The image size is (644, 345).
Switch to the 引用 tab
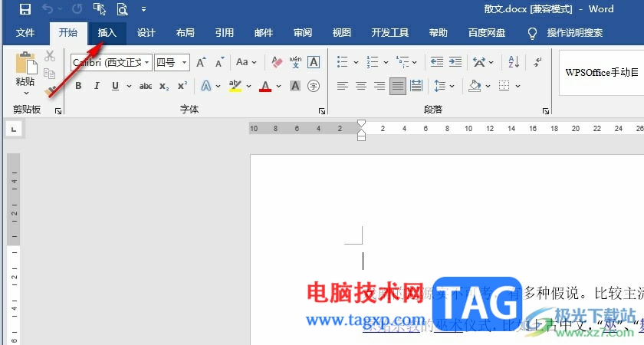click(224, 33)
